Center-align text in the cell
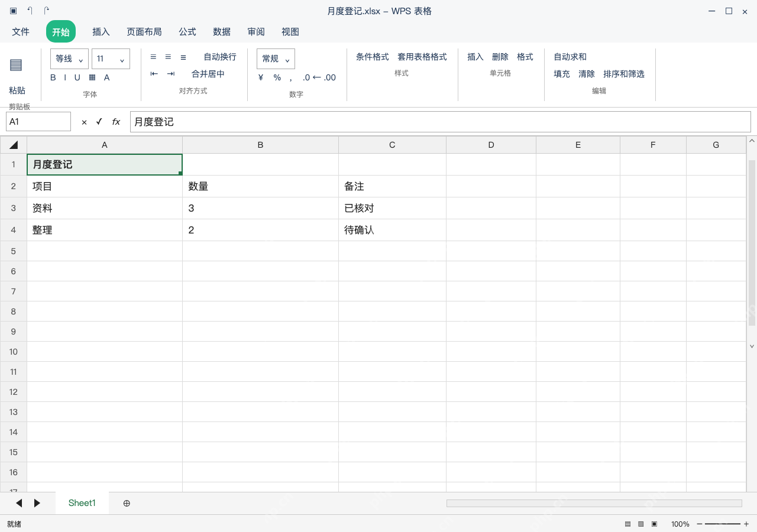Viewport: 757px width, 532px height. point(168,57)
